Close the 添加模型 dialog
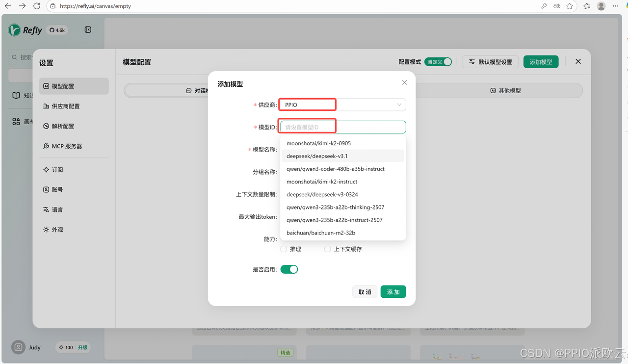This screenshot has width=628, height=364. pyautogui.click(x=404, y=82)
